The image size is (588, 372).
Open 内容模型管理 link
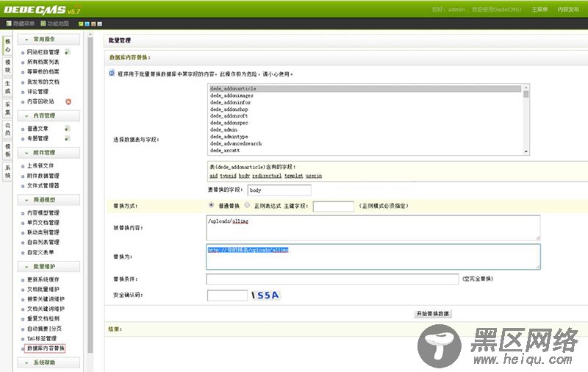pos(43,212)
